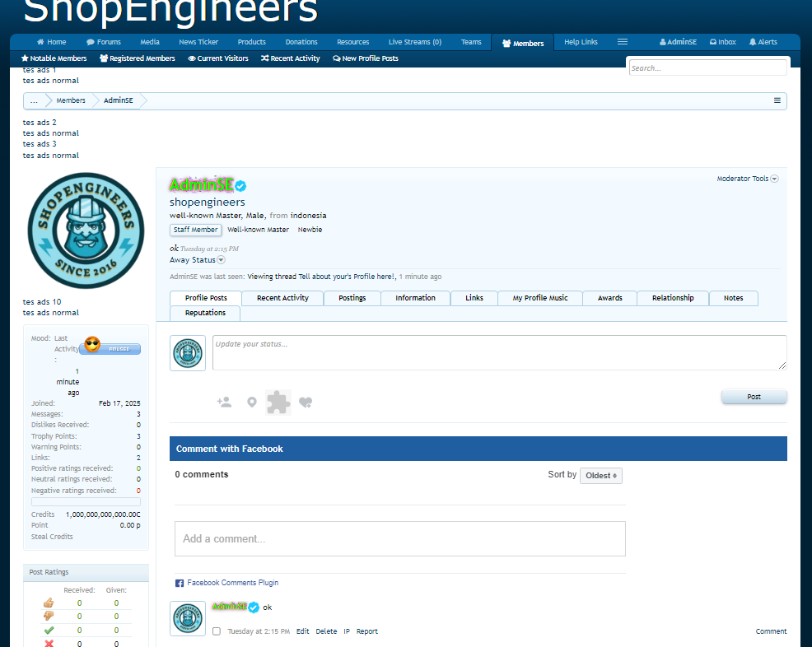Screen dimensions: 812x647
Task: Go to Home in navigation bar
Action: [51, 42]
